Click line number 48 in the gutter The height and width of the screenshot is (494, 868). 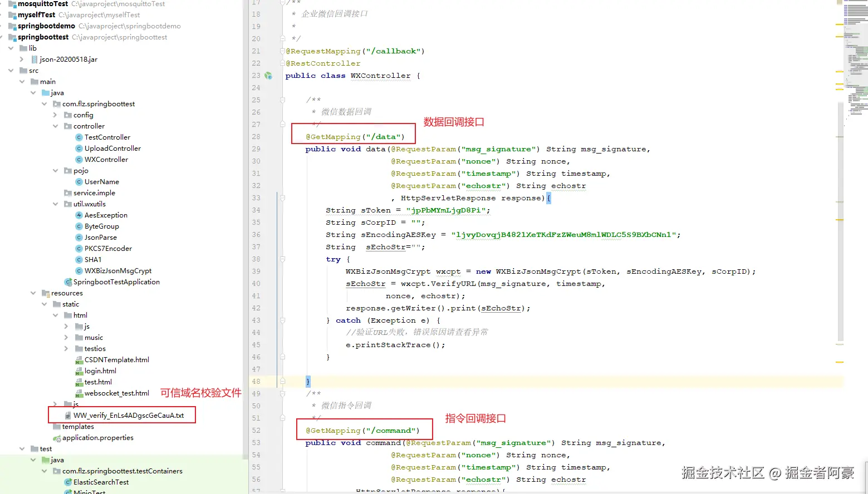tap(256, 382)
